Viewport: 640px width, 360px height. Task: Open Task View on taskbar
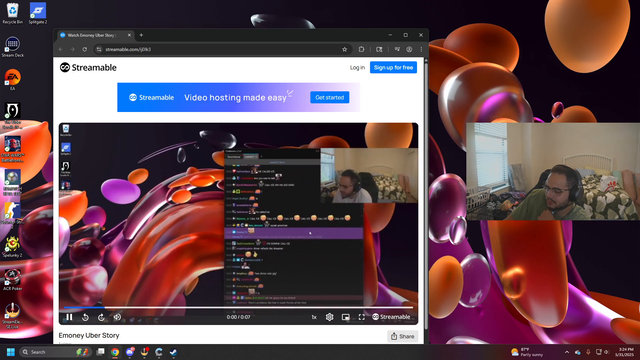tap(100, 352)
